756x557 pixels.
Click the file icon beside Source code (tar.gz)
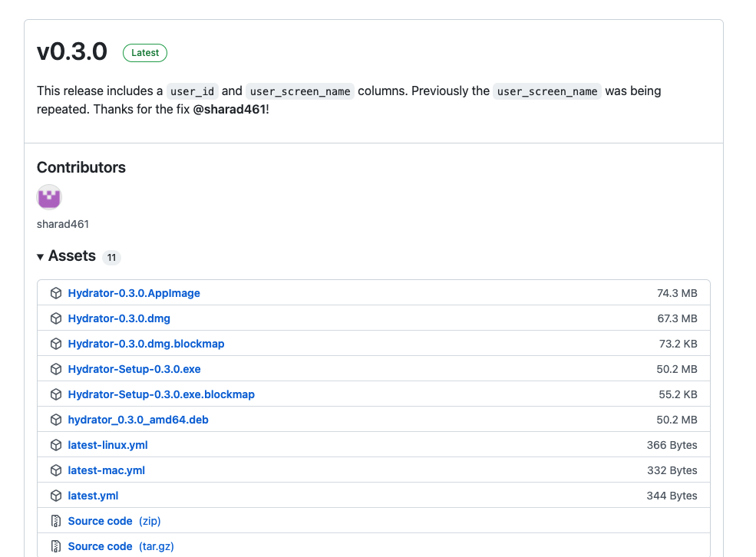[x=56, y=545]
